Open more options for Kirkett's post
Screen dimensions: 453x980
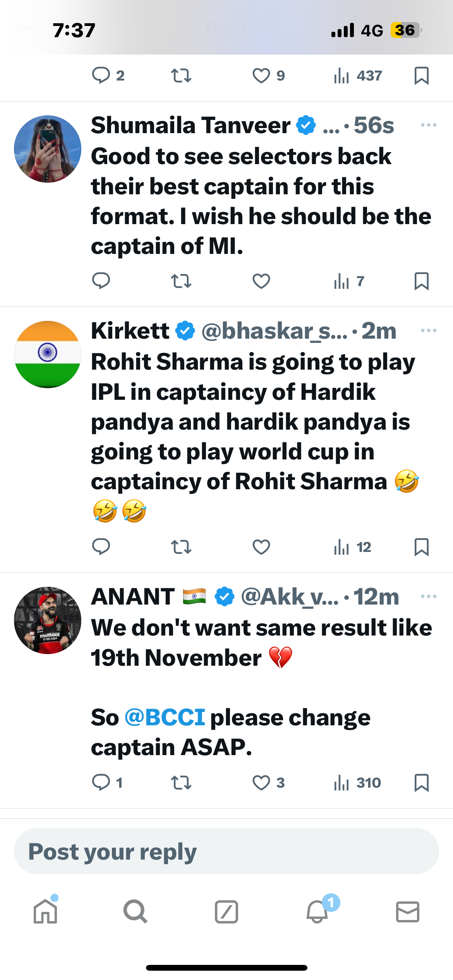point(428,331)
